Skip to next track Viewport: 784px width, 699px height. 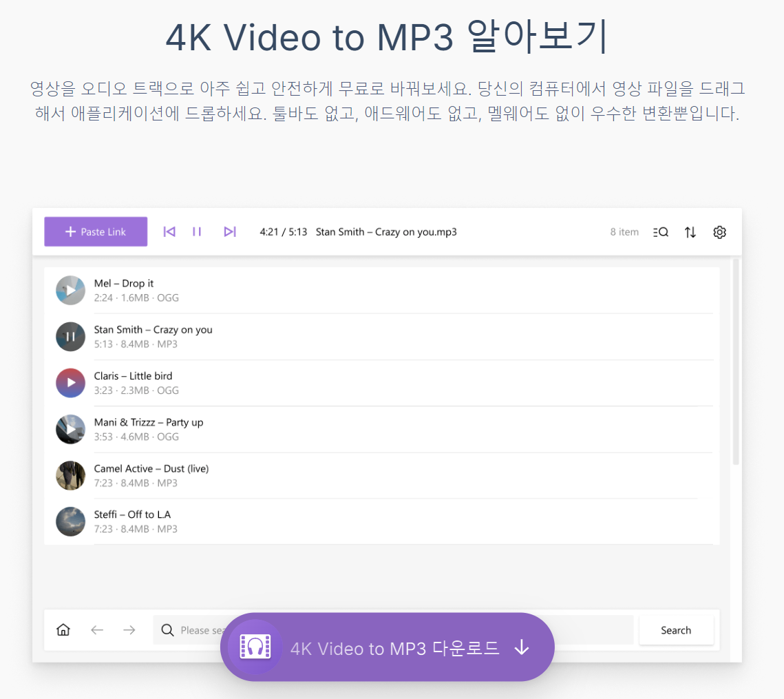coord(229,231)
